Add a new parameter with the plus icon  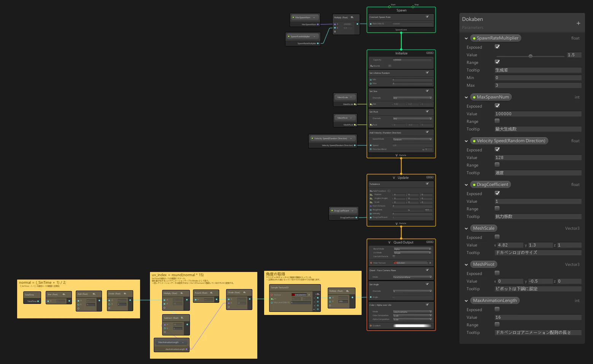[578, 23]
